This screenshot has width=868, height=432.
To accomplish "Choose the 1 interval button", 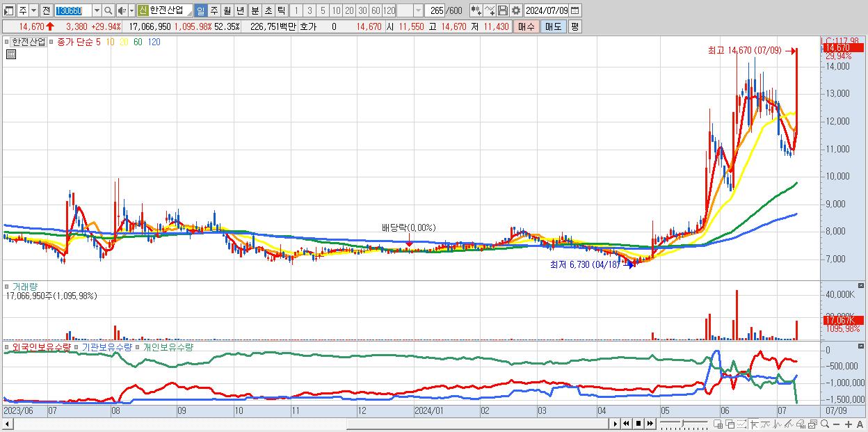I will tap(296, 10).
